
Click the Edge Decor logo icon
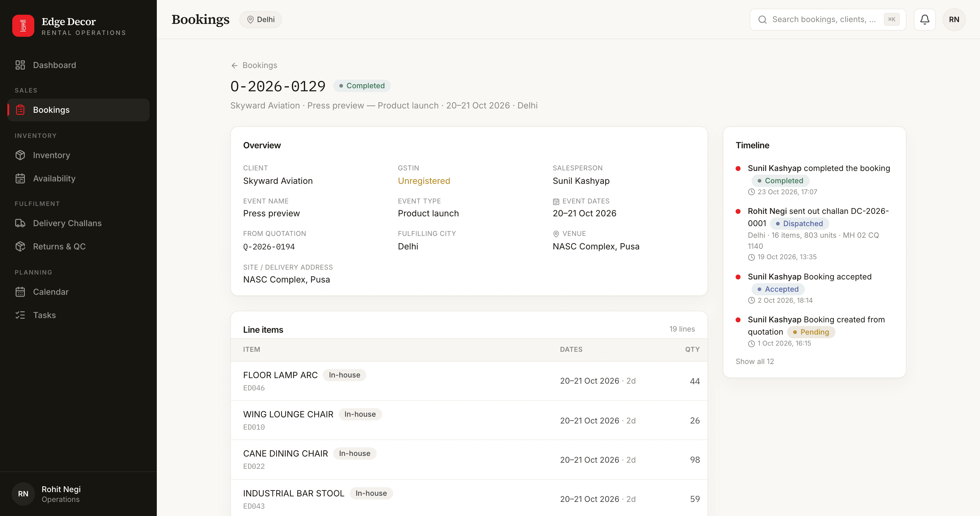coord(23,26)
